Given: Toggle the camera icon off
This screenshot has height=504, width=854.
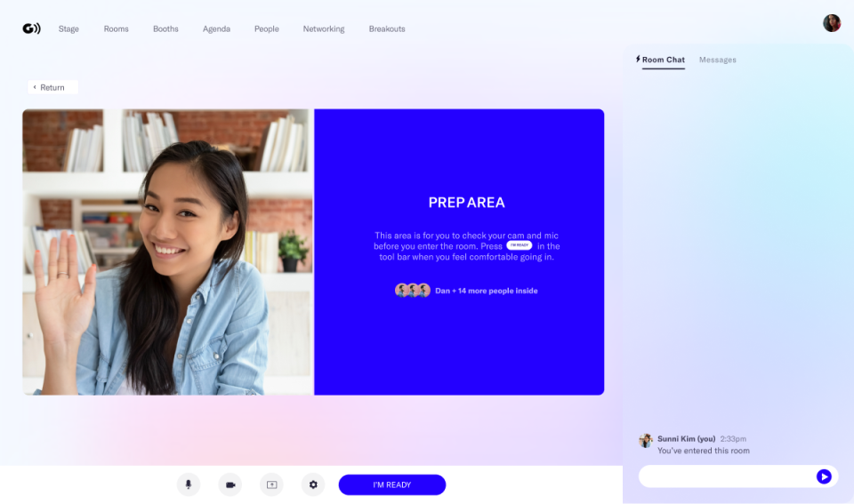Looking at the screenshot, I should click(x=230, y=484).
